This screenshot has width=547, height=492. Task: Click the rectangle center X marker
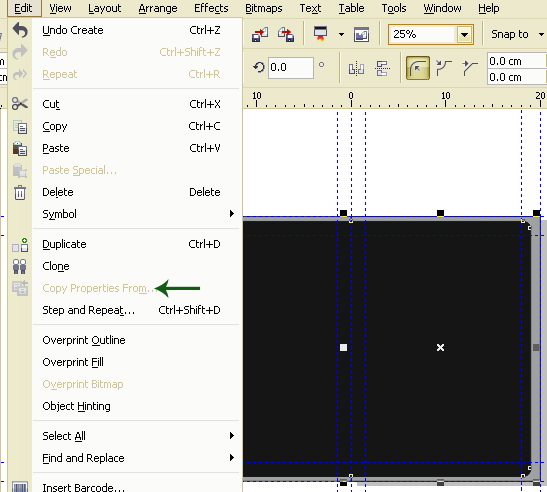pyautogui.click(x=440, y=347)
